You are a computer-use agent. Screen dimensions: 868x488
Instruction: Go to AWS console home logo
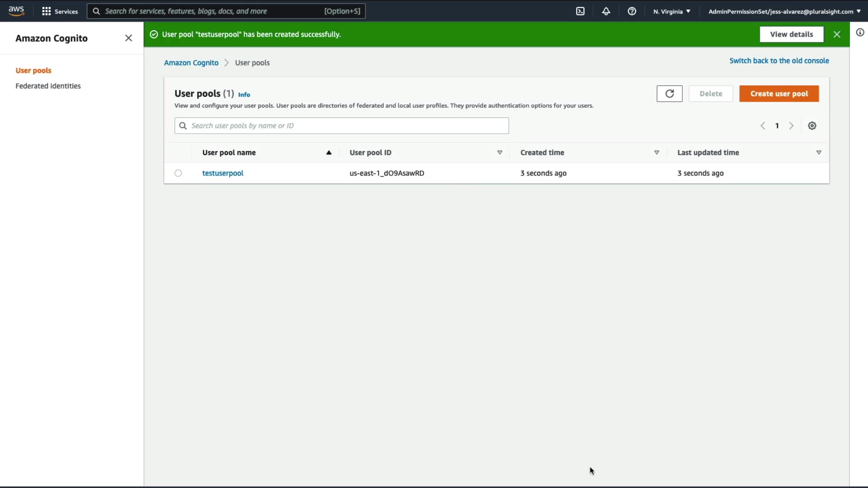[x=16, y=11]
